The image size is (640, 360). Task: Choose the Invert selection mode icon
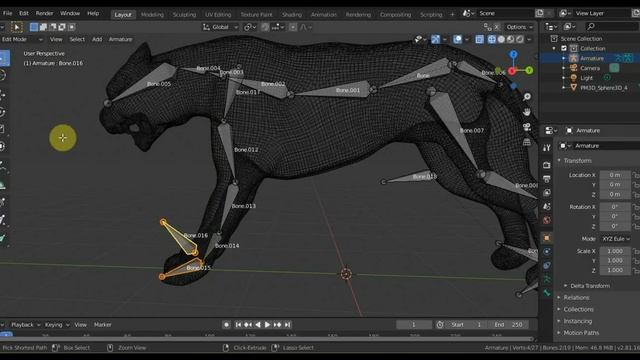click(x=62, y=27)
